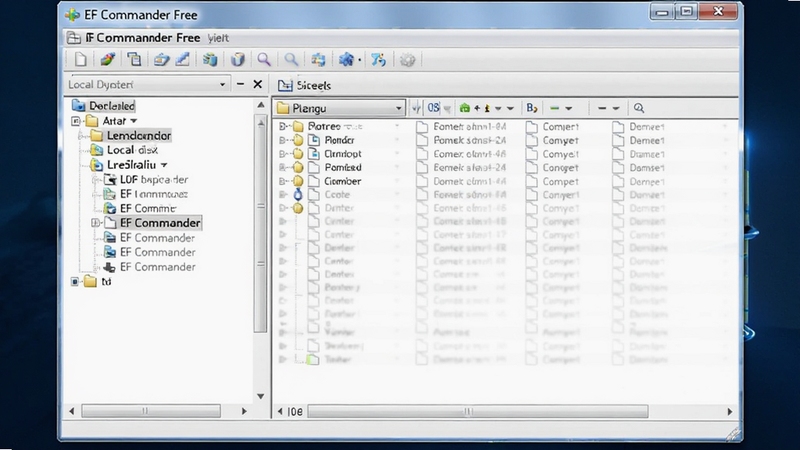Open the dropdown arrow beside LreSiraliu
The height and width of the screenshot is (450, 800).
(164, 165)
